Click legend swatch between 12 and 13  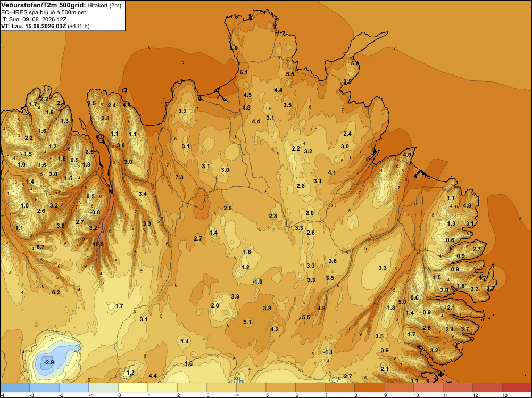pyautogui.click(x=487, y=387)
